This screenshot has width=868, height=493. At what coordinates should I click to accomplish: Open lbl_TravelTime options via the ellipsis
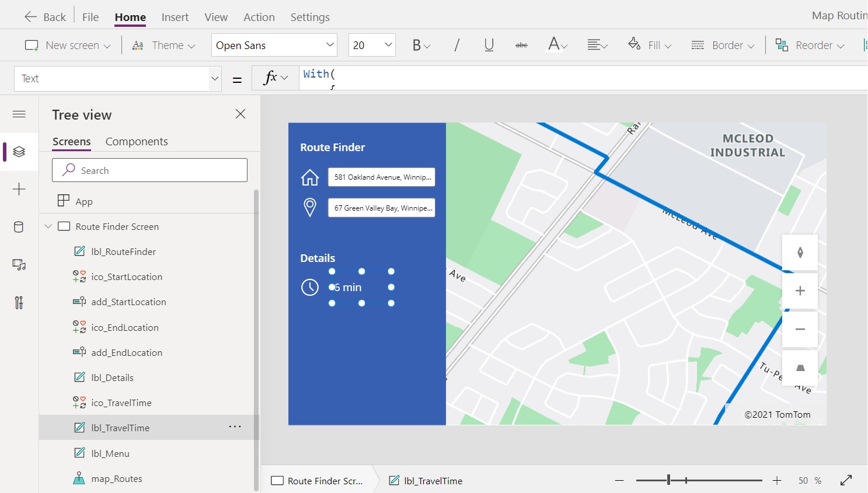point(235,427)
